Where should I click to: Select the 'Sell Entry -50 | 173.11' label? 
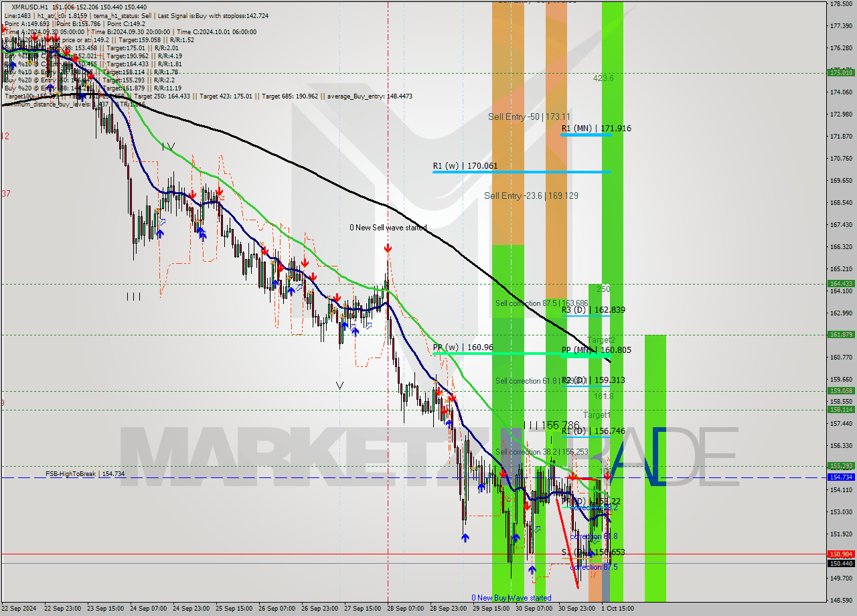tap(529, 117)
